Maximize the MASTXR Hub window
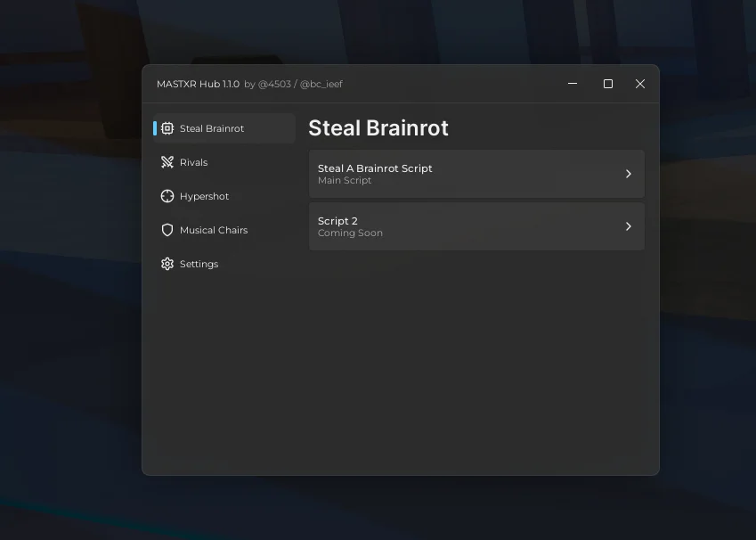 (608, 84)
